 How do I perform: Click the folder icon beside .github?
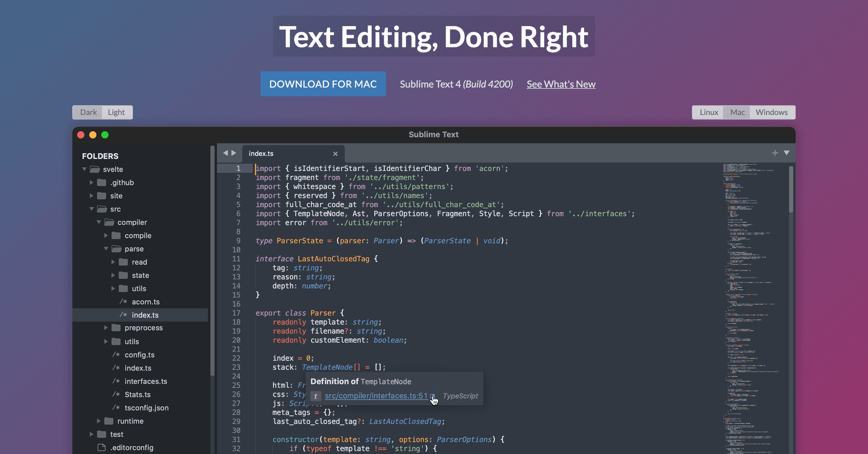[102, 183]
